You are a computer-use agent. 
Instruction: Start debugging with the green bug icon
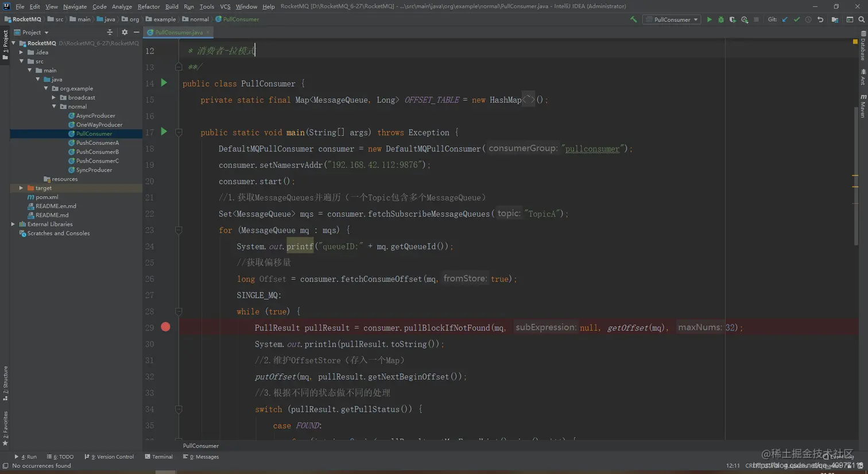coord(721,20)
